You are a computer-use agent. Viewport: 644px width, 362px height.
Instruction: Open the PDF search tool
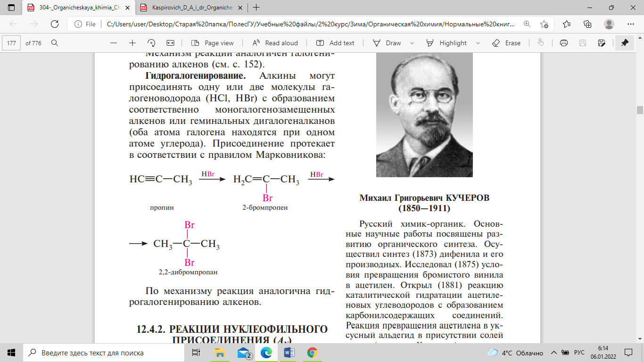click(x=55, y=43)
